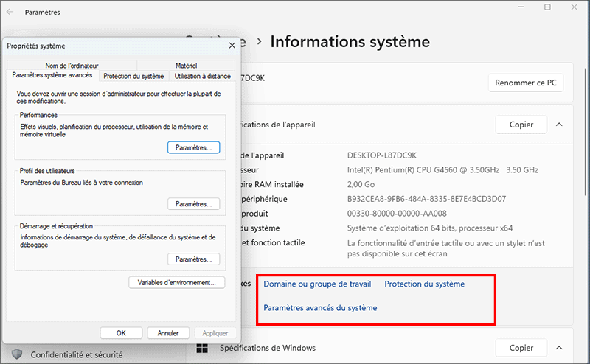Open Démarrage et récupération Paramètres button
Image resolution: width=590 pixels, height=364 pixels.
click(x=194, y=259)
